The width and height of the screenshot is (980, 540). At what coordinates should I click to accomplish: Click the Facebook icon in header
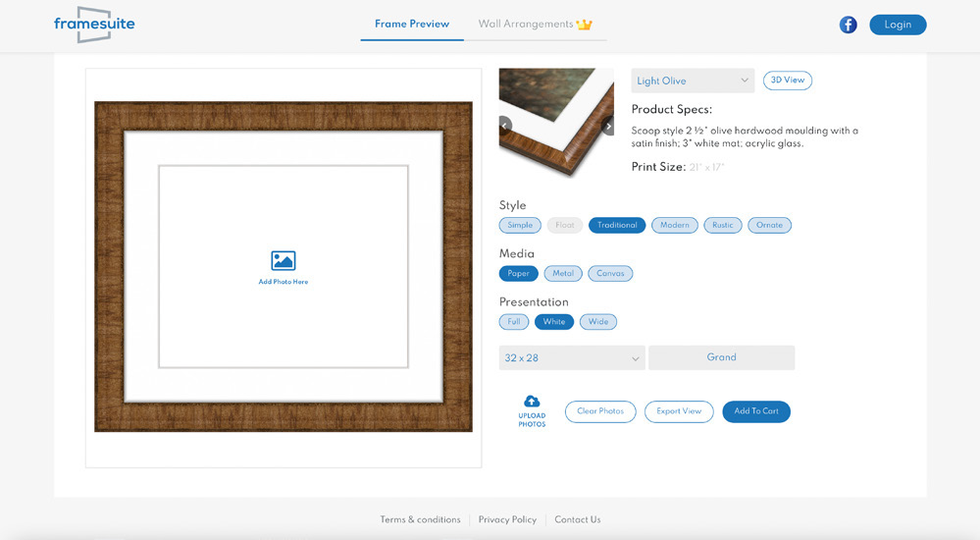click(x=849, y=25)
